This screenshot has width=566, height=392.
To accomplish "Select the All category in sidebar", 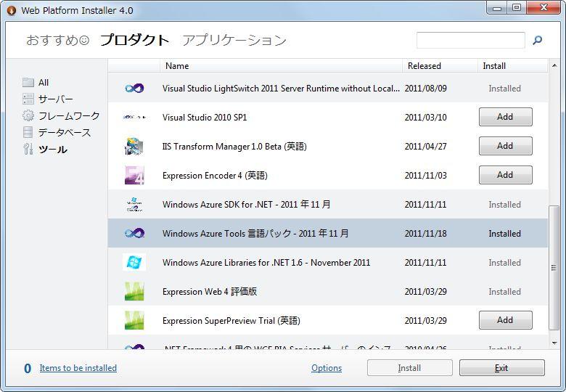I will pyautogui.click(x=44, y=83).
